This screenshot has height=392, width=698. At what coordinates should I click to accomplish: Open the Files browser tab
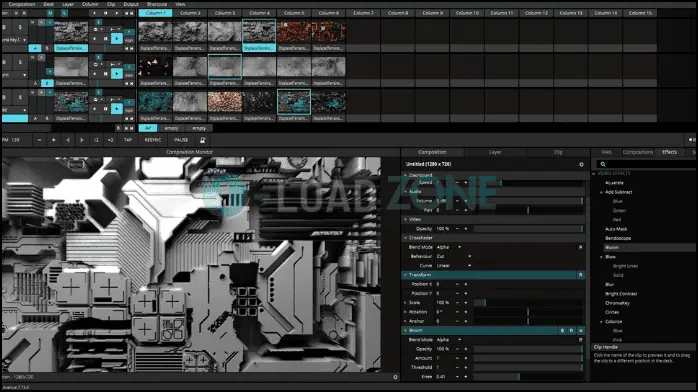606,152
